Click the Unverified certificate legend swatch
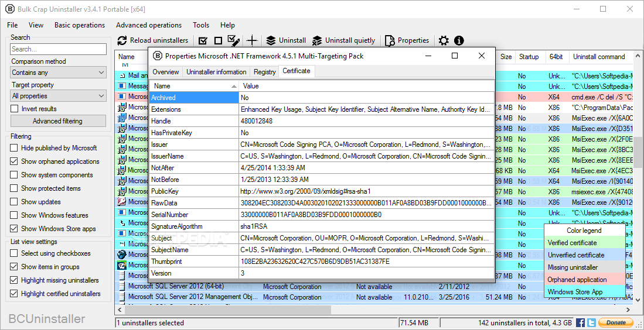Screen dimensions: 644x330 [x=584, y=255]
